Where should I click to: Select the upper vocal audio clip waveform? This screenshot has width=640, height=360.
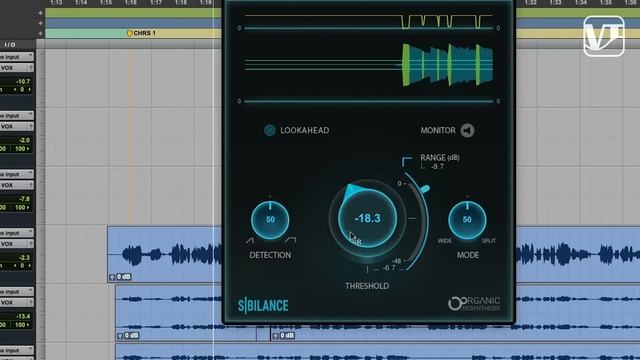click(x=165, y=254)
